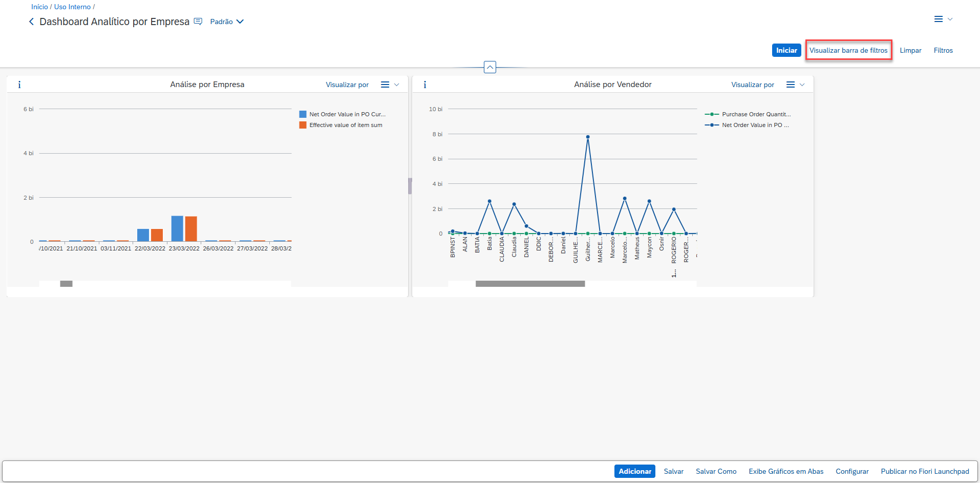Image resolution: width=980 pixels, height=483 pixels.
Task: Open the top-right hamburger menu
Action: (942, 19)
